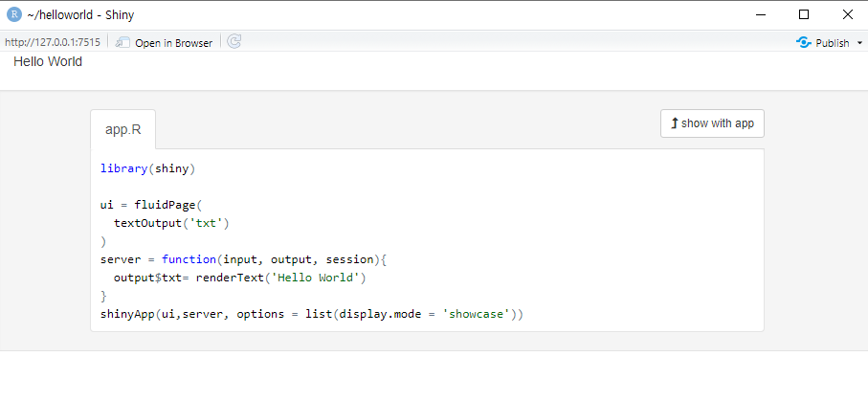Image resolution: width=868 pixels, height=401 pixels.
Task: Close the Shiny window
Action: (x=847, y=15)
